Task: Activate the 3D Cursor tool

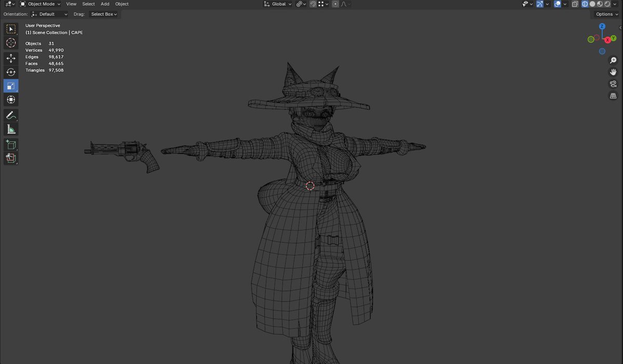Action: 11,43
